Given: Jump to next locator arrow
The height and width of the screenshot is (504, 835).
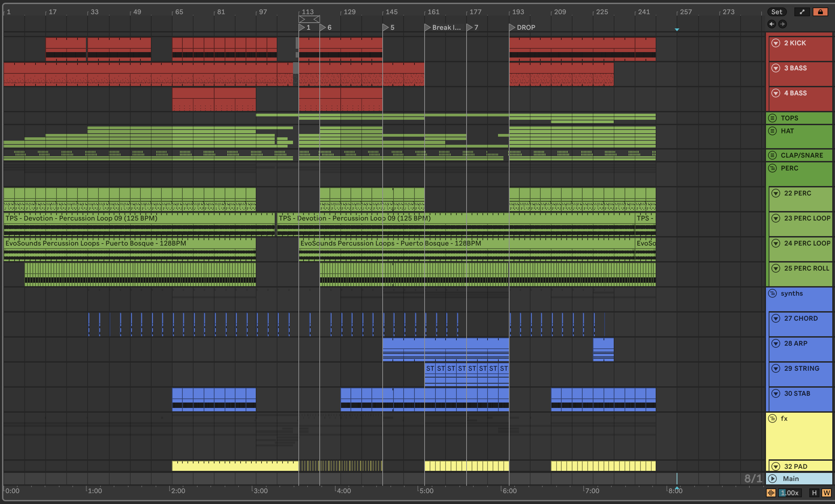Looking at the screenshot, I should (x=782, y=24).
